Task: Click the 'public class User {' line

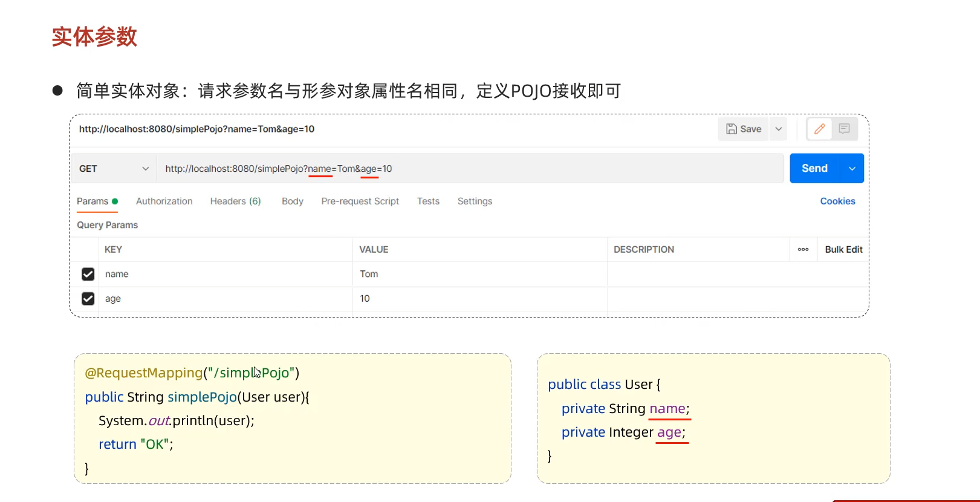Action: 604,384
